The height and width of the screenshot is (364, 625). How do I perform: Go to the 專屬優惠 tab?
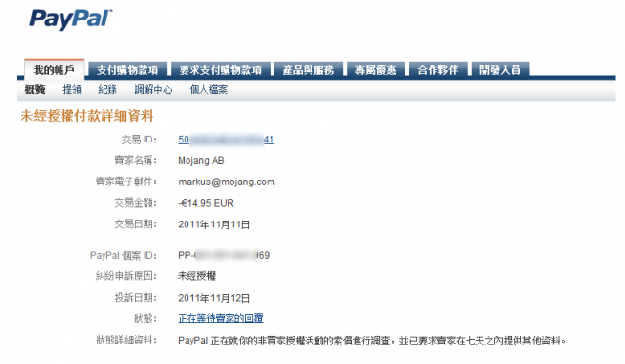click(x=375, y=70)
